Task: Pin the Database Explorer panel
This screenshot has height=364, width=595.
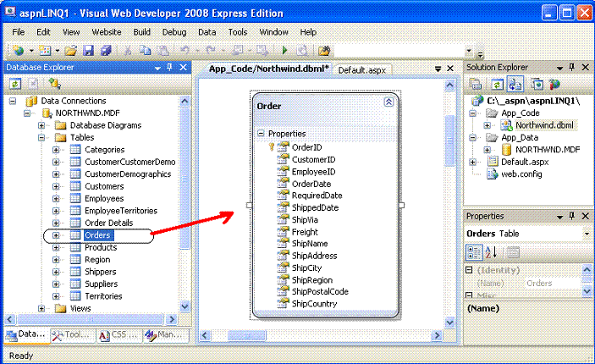Action: [169, 67]
